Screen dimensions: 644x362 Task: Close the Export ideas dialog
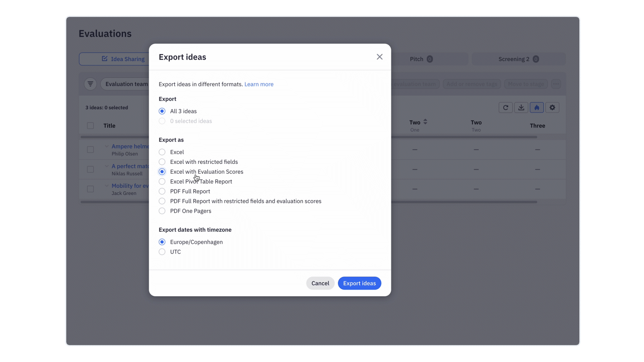[x=379, y=57]
